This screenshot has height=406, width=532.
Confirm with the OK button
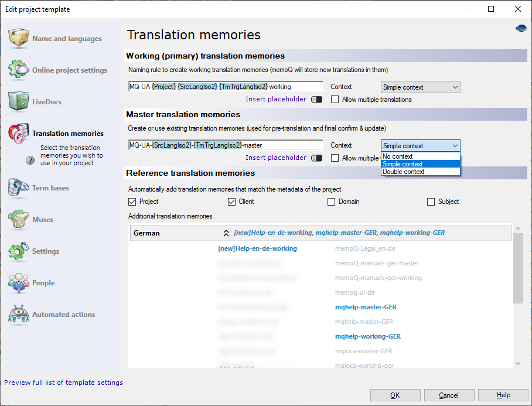[395, 395]
